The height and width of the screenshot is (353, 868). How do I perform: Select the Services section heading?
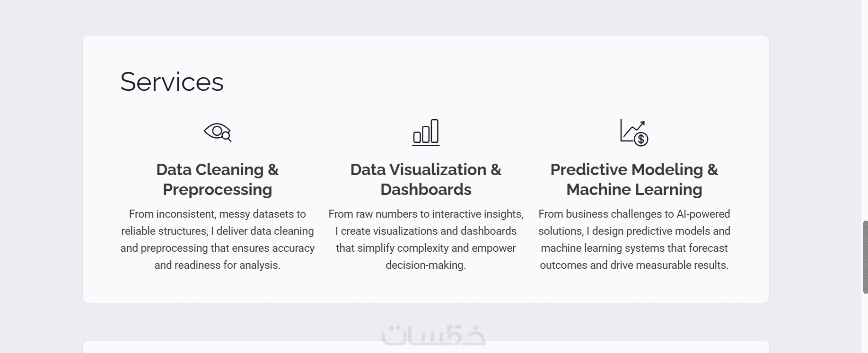pos(172,81)
